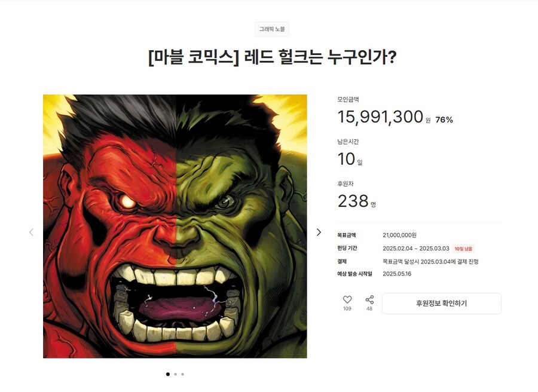Click the 15,991,300 collected amount
538x392 pixels.
pyautogui.click(x=380, y=117)
